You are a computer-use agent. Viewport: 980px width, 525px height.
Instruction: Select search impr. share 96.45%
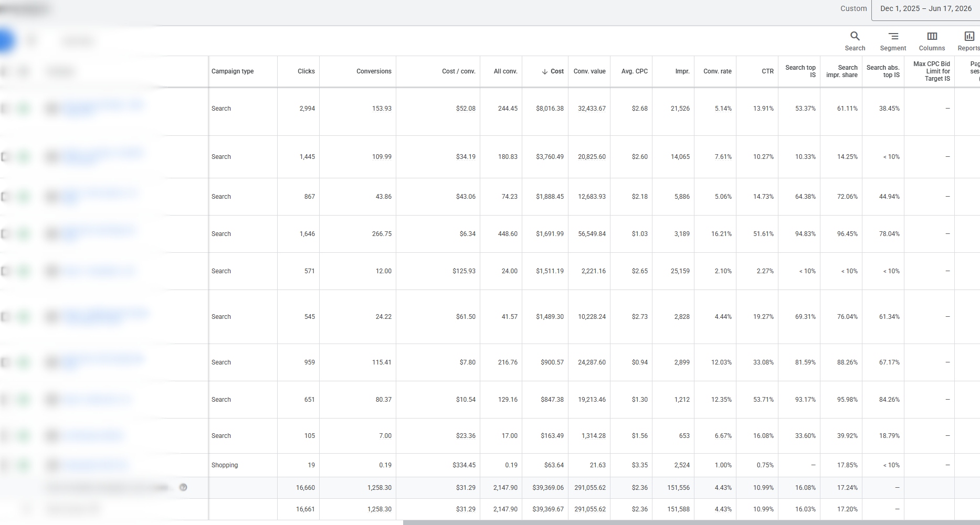[x=847, y=234]
